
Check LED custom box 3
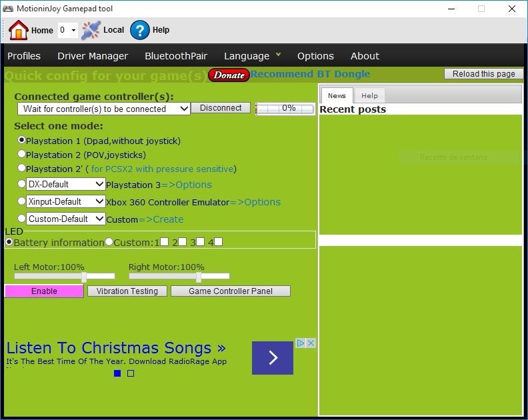200,242
